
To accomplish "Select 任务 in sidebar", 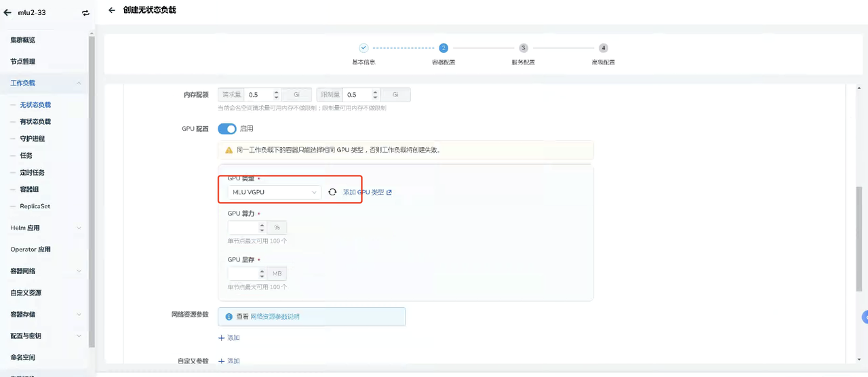I will click(x=26, y=156).
